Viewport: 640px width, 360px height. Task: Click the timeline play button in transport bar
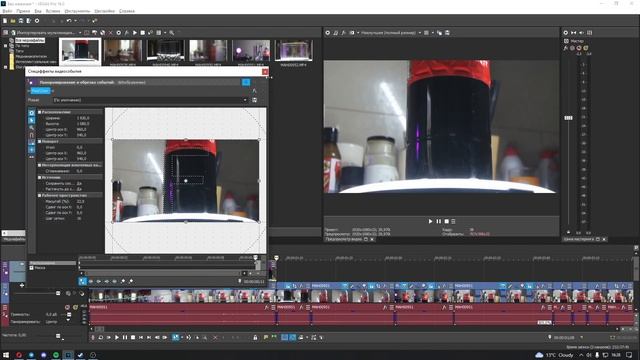117,338
